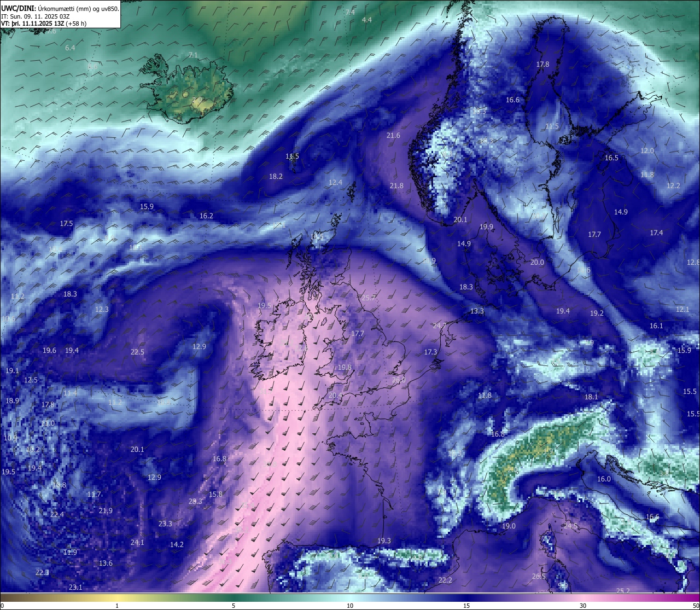This screenshot has width=700, height=610.
Task: Click the 24.1 value in the southwest
Action: coord(137,543)
